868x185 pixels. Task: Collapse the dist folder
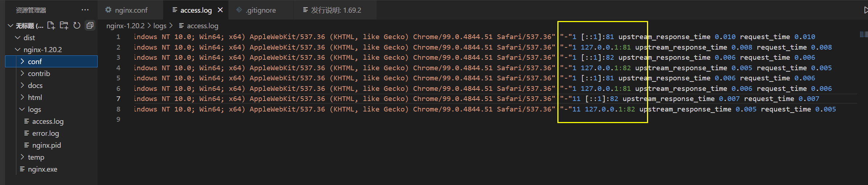pyautogui.click(x=17, y=38)
